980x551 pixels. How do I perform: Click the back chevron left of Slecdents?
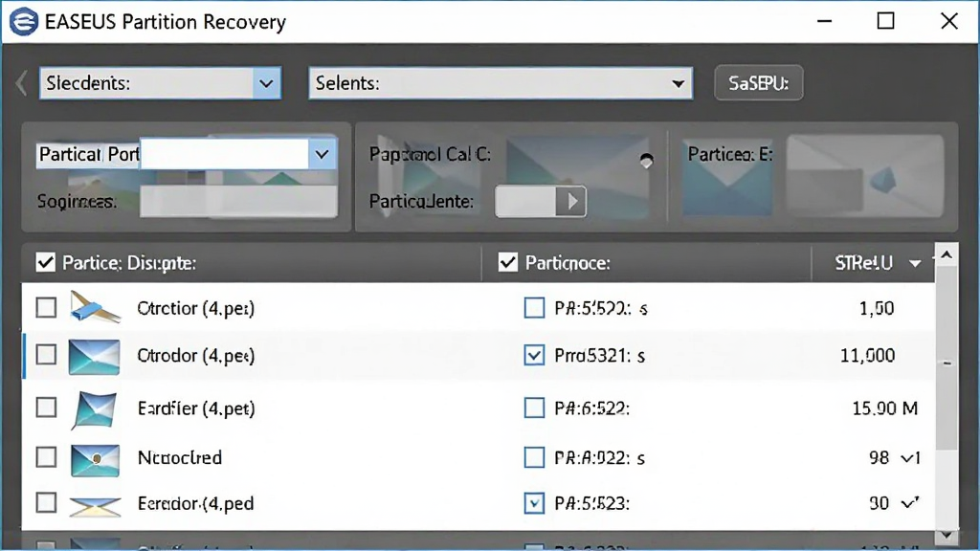click(x=21, y=83)
